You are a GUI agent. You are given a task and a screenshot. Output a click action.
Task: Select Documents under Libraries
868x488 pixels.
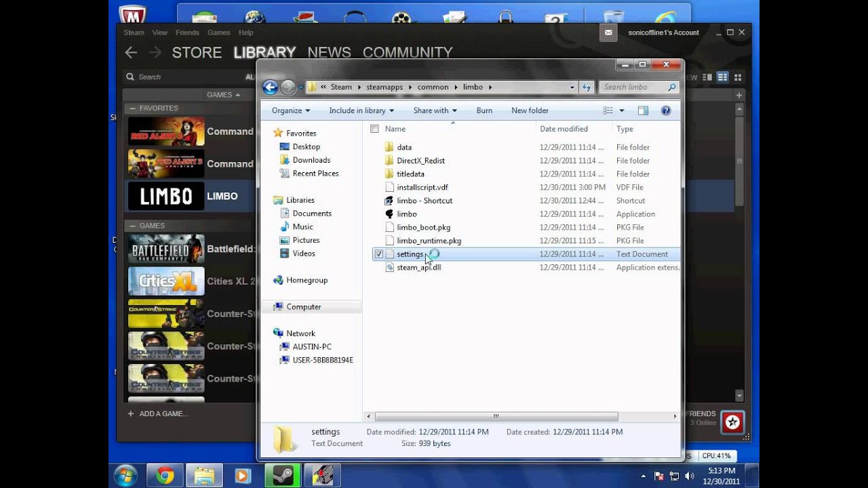(x=312, y=213)
